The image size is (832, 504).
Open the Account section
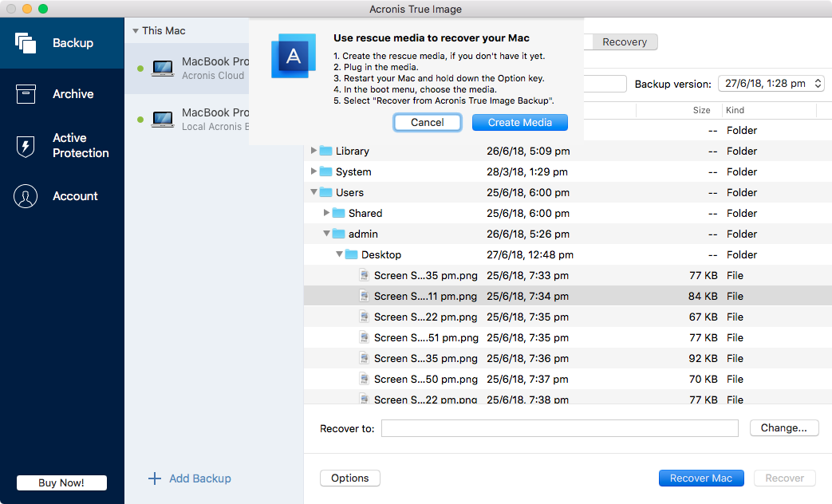coord(26,195)
